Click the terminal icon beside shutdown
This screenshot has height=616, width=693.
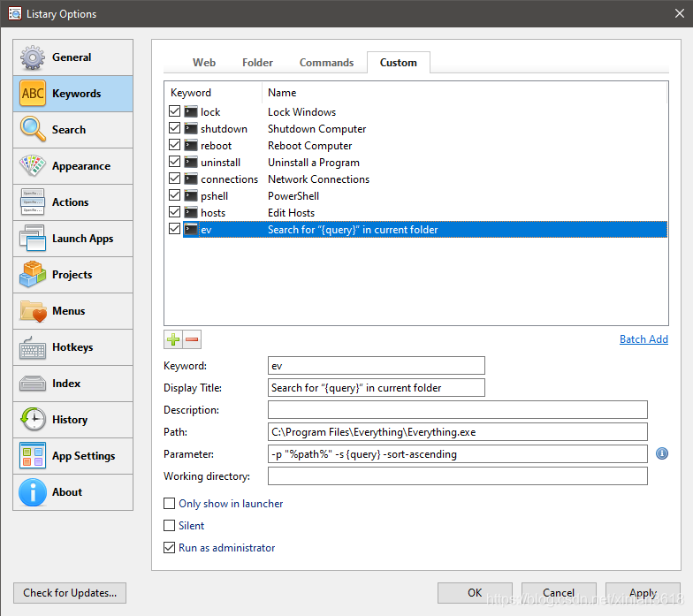pos(191,129)
